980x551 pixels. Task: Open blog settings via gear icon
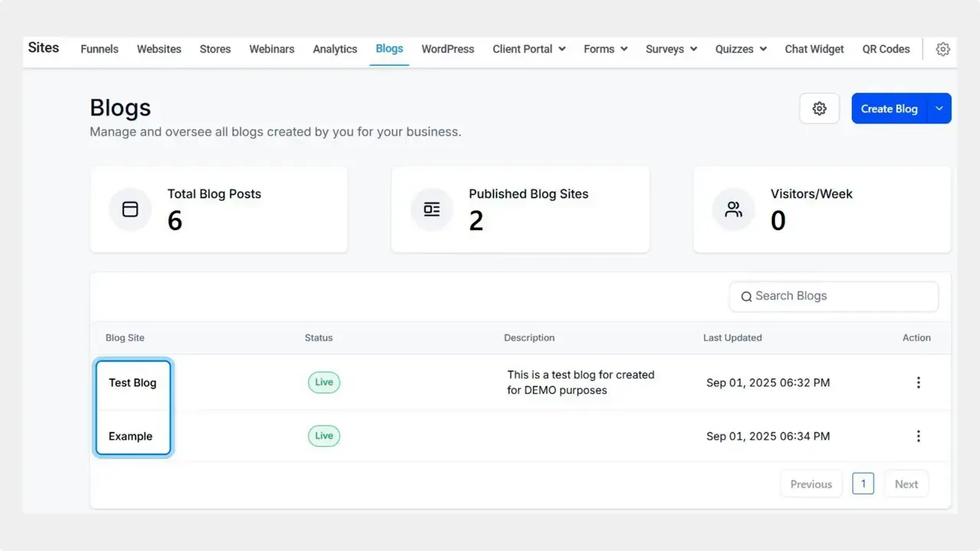[819, 108]
